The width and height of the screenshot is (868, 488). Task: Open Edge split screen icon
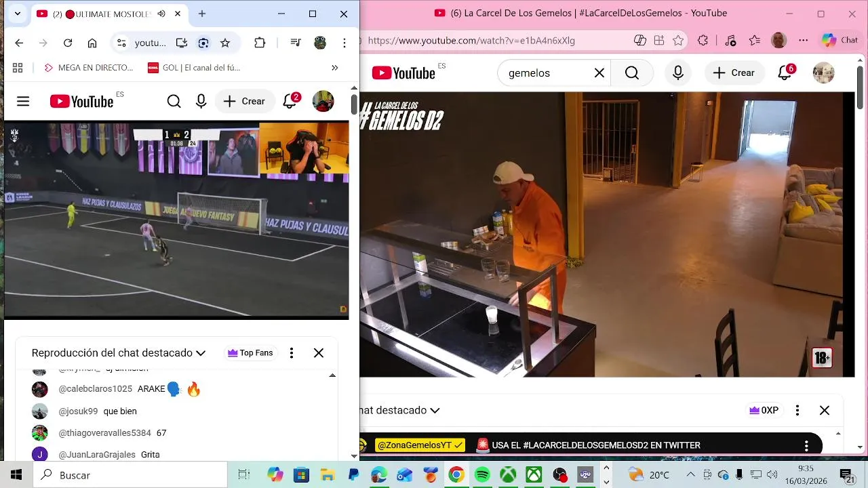659,41
